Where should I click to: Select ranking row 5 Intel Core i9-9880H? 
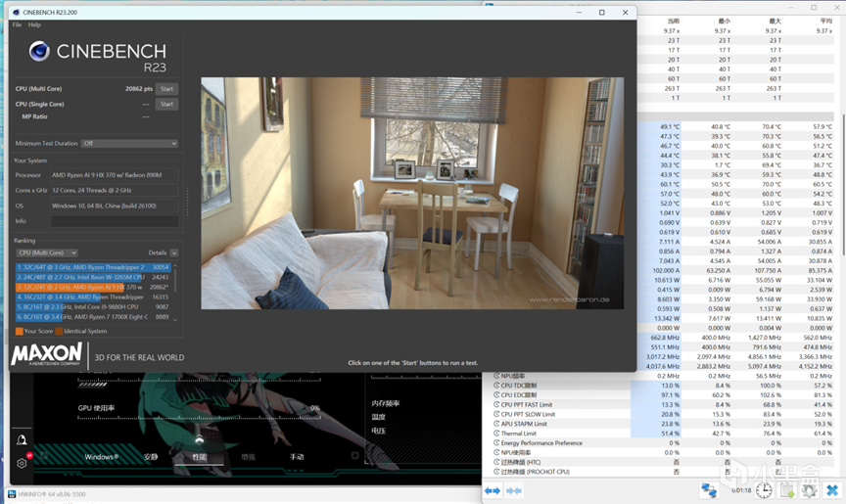(93, 306)
